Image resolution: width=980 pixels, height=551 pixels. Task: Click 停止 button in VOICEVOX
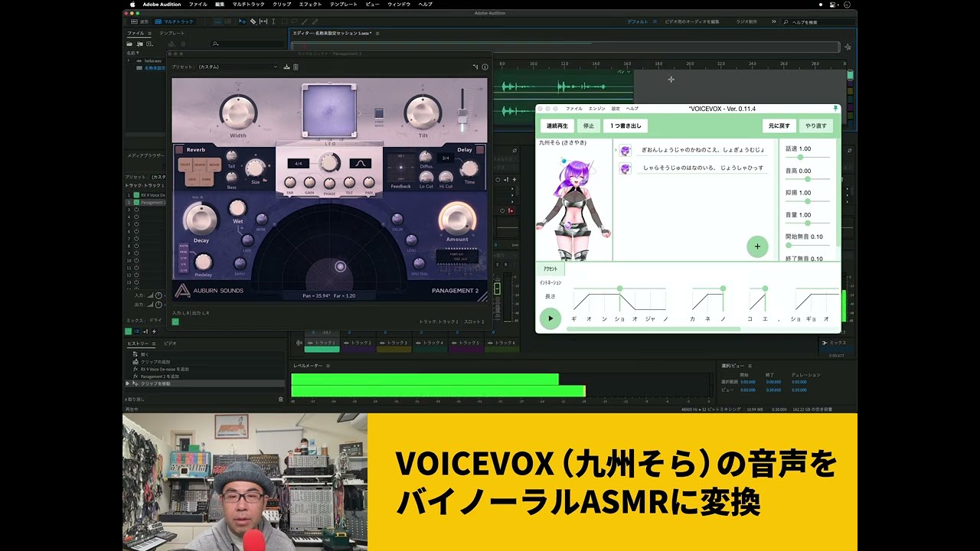pos(589,126)
